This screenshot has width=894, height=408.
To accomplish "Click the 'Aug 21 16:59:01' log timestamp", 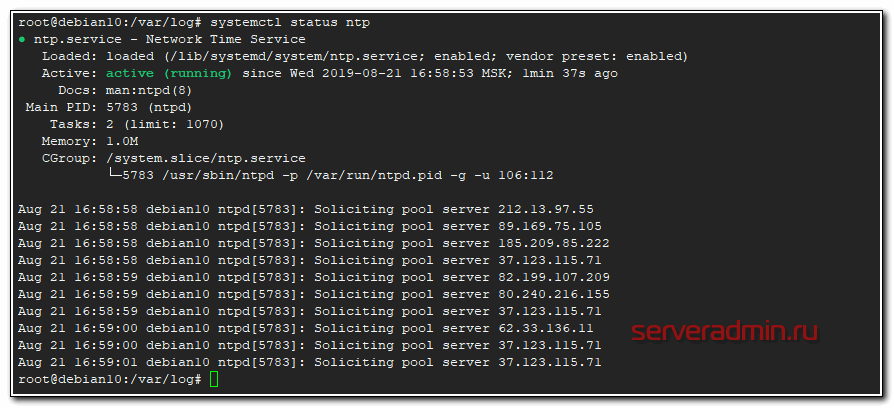I will [x=78, y=362].
